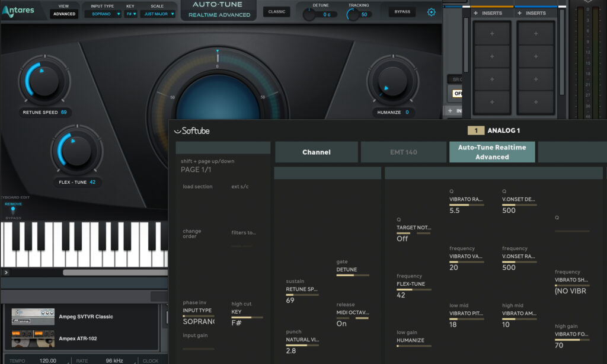The image size is (607, 364).
Task: Click the VIBRATO PIT... value 18
Action: click(x=453, y=324)
